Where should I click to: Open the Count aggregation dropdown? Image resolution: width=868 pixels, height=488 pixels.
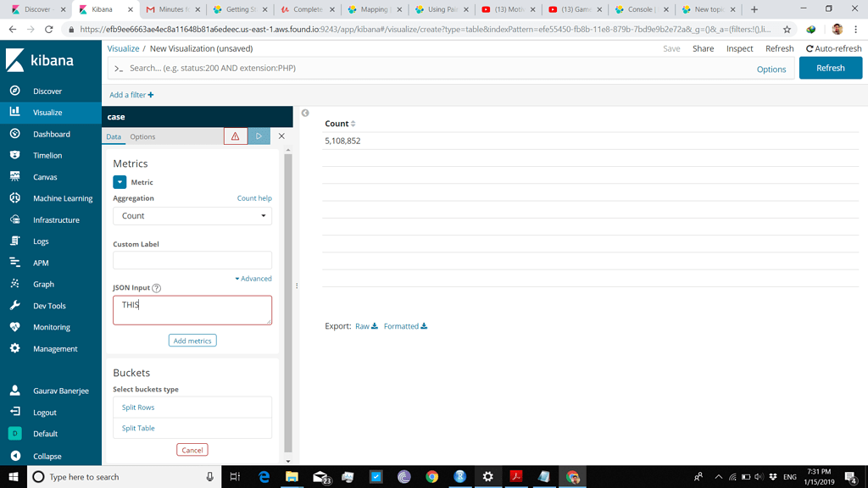point(192,215)
